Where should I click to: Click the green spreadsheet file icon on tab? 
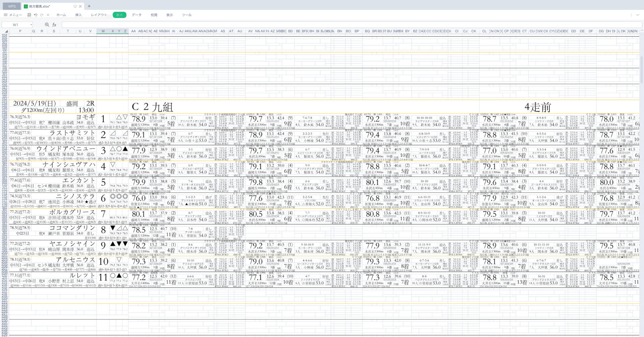pos(25,6)
